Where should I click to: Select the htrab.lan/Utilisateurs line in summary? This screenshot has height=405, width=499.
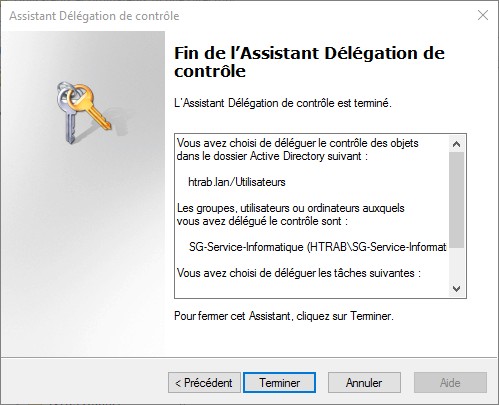pos(237,182)
